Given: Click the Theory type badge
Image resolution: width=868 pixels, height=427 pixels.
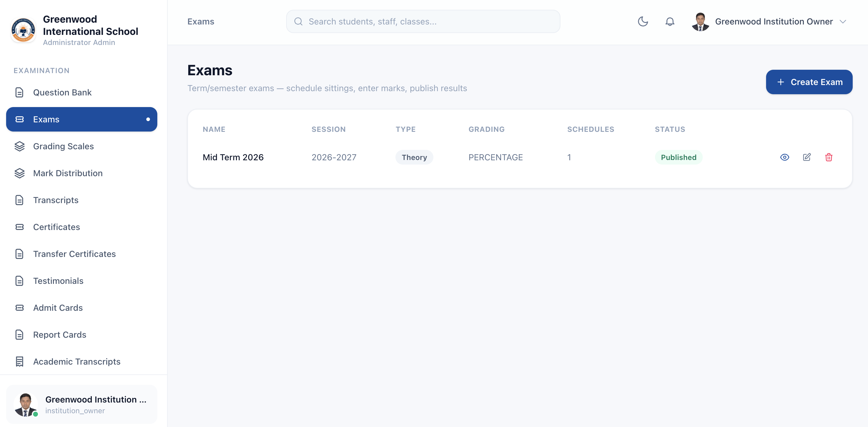Looking at the screenshot, I should coord(414,157).
